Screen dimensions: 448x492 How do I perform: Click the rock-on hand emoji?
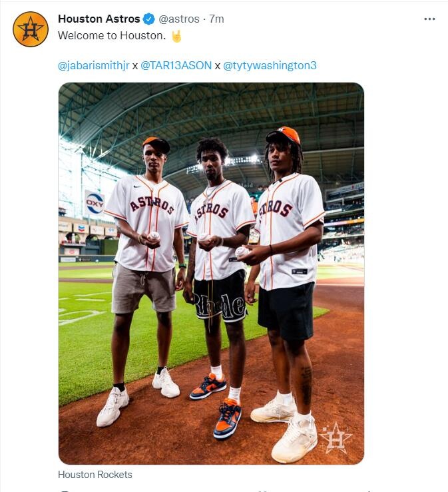pos(176,36)
